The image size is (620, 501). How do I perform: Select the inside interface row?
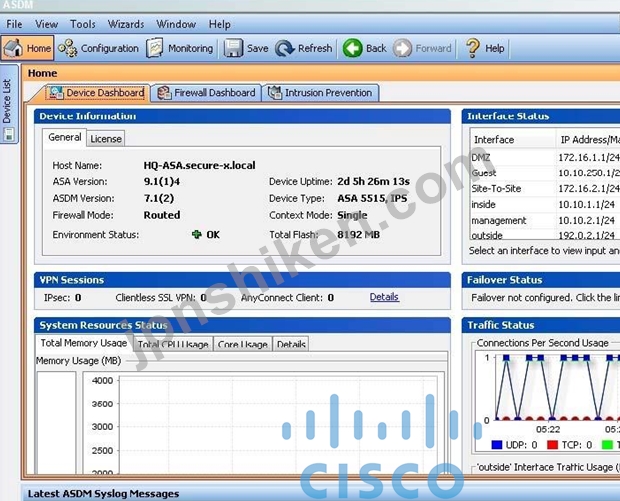tap(545, 204)
